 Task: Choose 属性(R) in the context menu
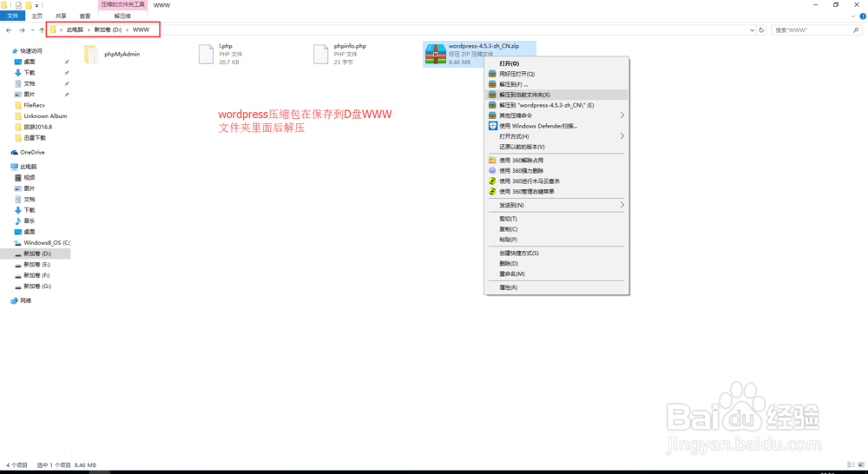[x=556, y=288]
